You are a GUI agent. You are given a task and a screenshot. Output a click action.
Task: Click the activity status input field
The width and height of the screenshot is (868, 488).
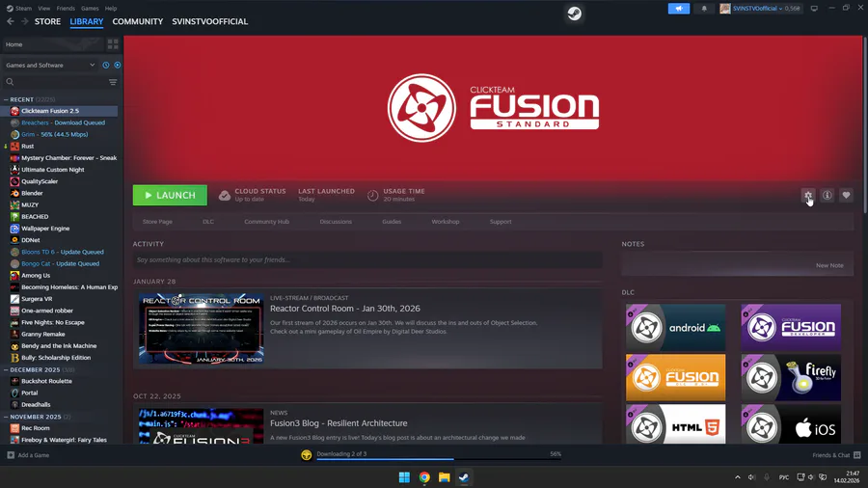pos(367,259)
